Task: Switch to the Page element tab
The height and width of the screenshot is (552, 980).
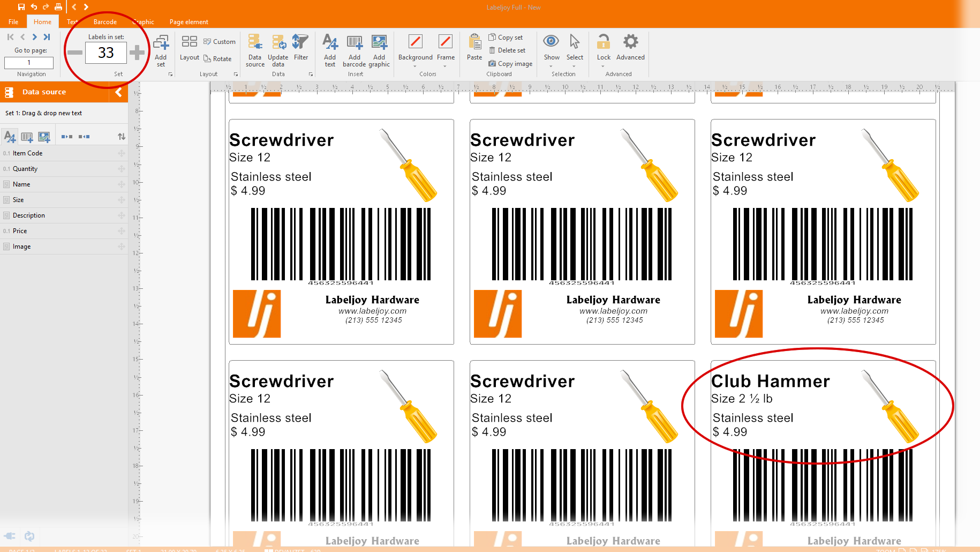Action: [x=189, y=22]
